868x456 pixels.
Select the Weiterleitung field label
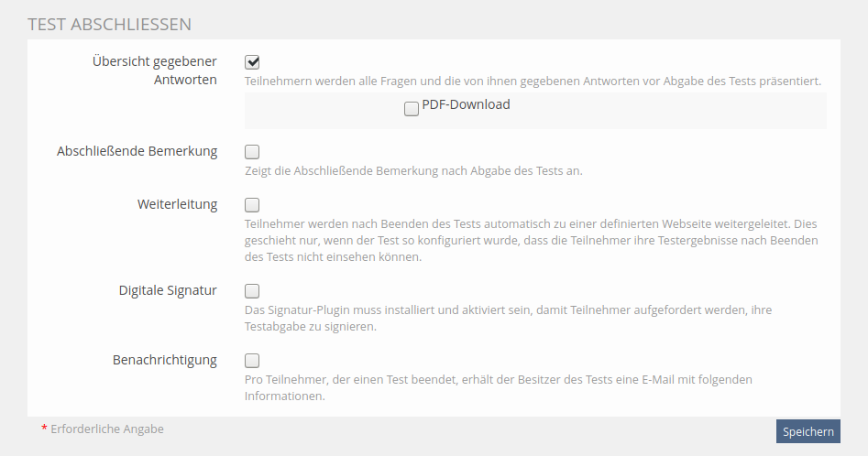click(x=177, y=204)
